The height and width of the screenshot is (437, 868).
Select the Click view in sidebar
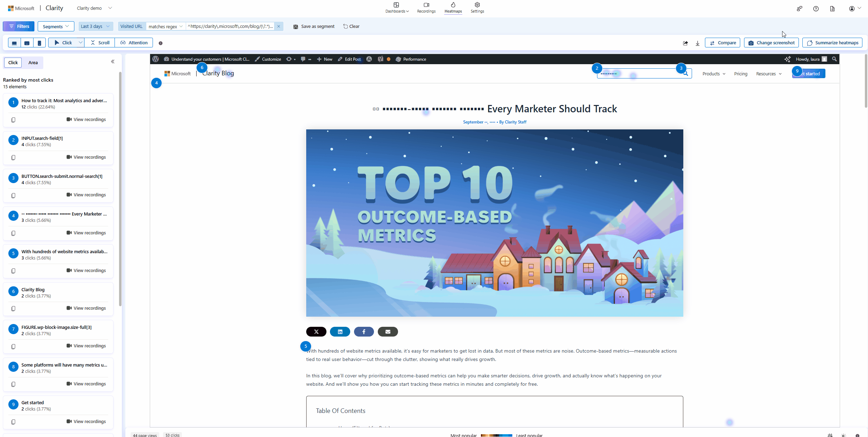tap(13, 62)
